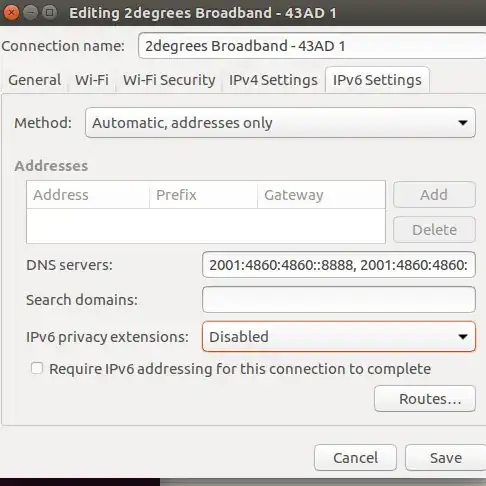The image size is (486, 486).
Task: Click the Search domains text field
Action: pyautogui.click(x=339, y=300)
